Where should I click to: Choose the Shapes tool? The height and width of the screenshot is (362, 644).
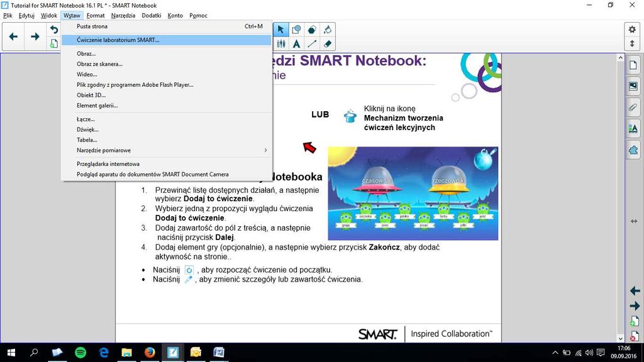(x=296, y=30)
